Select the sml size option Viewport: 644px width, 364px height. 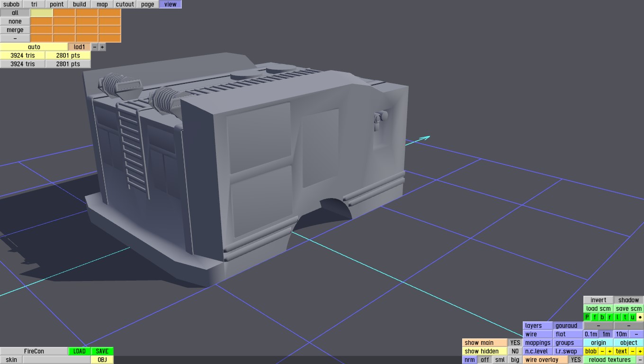(x=500, y=360)
